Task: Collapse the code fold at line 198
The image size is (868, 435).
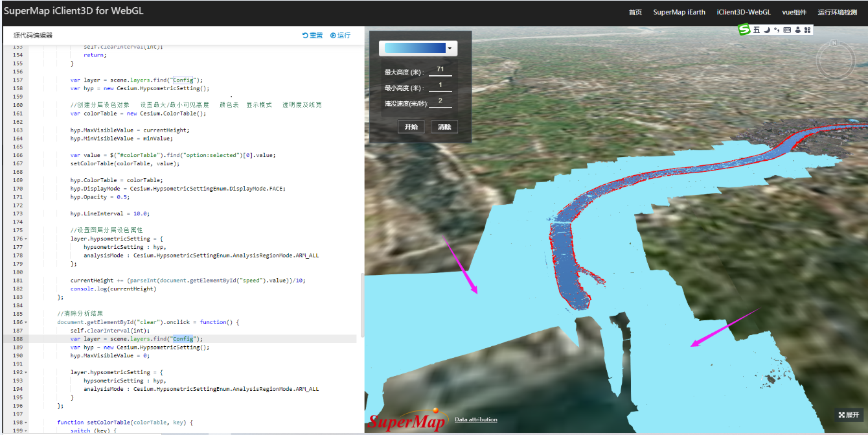Action: [25, 422]
